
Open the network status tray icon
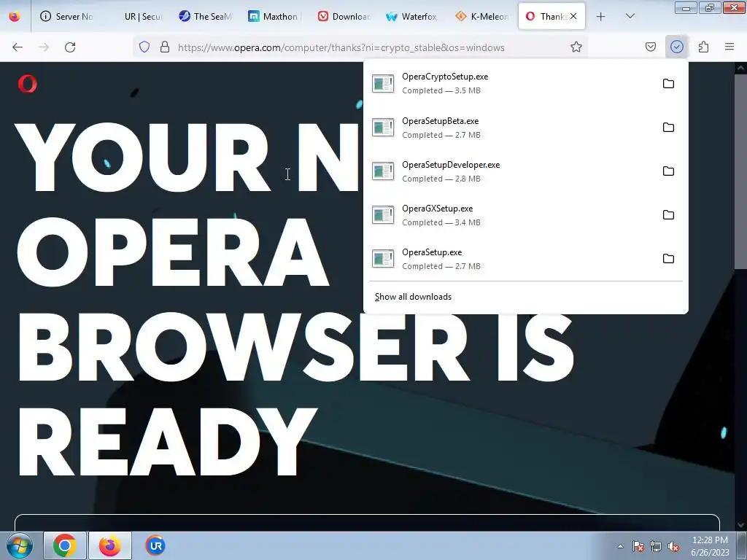tap(656, 546)
